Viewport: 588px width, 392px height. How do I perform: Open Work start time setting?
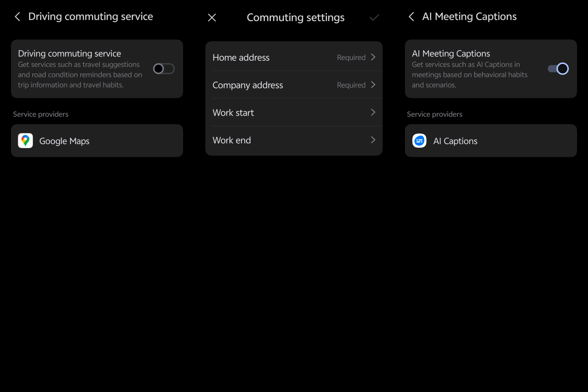(233, 113)
